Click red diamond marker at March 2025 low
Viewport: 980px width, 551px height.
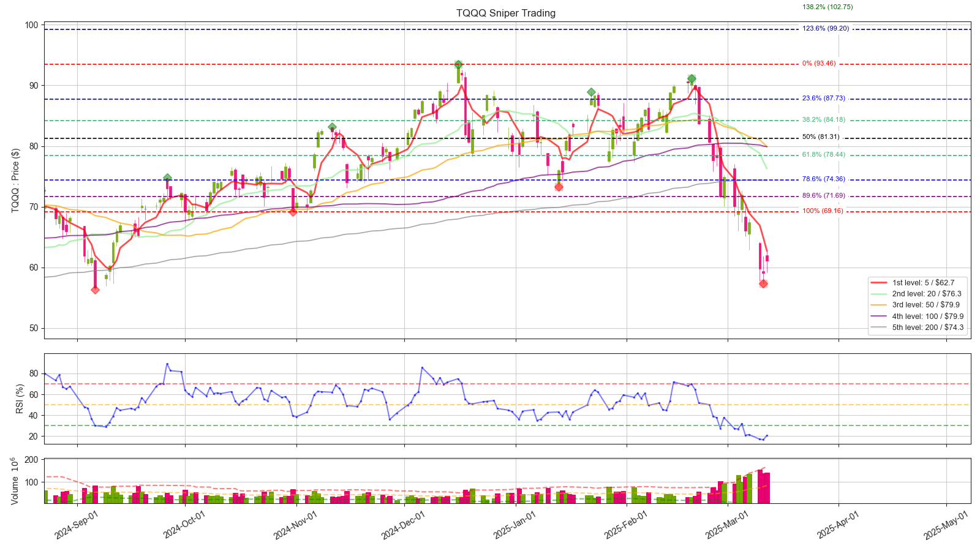(763, 283)
